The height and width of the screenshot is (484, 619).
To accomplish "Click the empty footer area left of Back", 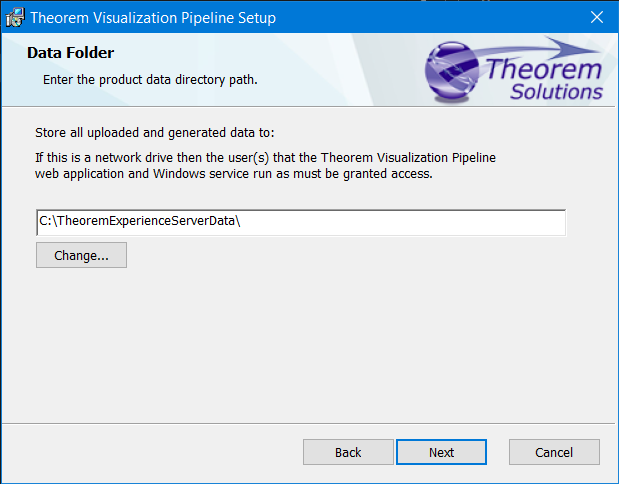I will point(150,452).
